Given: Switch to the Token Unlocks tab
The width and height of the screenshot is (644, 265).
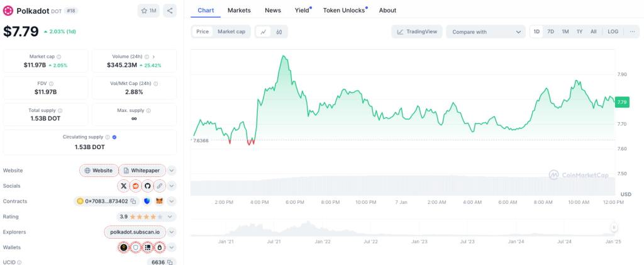Looking at the screenshot, I should 345,10.
